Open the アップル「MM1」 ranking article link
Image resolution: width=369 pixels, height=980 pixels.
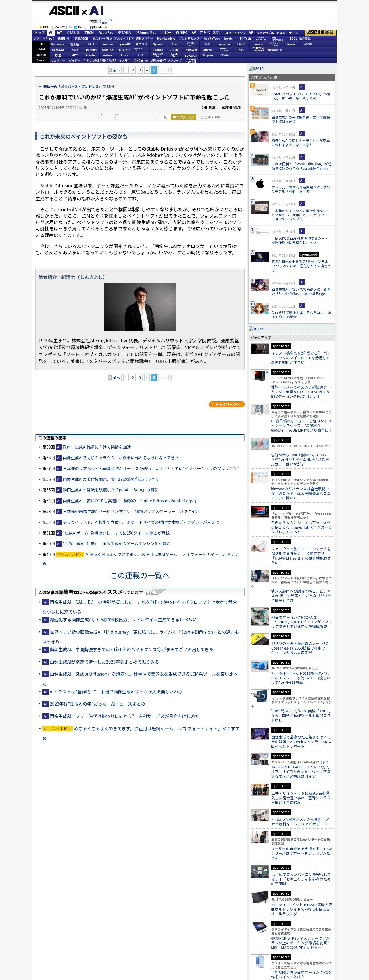pos(301,189)
